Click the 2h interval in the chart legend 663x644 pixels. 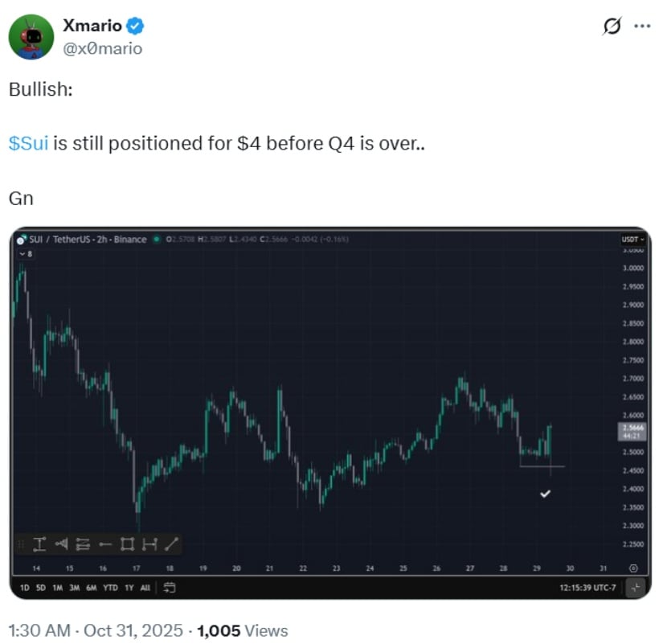(103, 239)
